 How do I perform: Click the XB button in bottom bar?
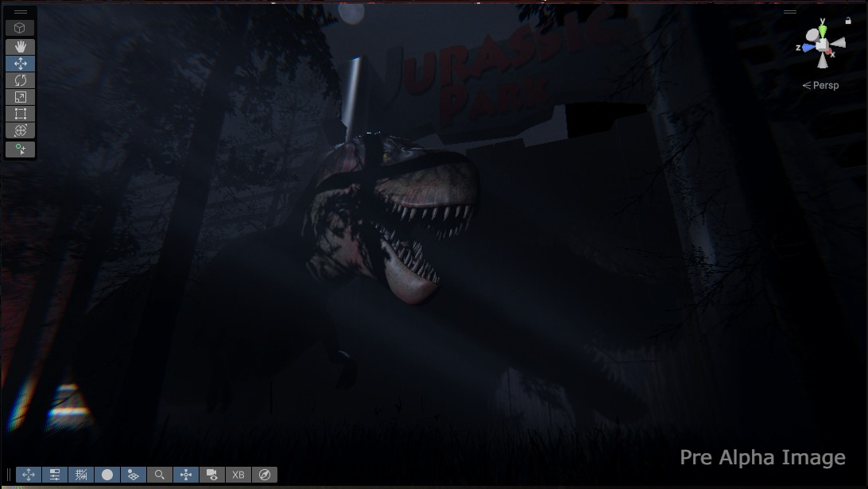[238, 475]
